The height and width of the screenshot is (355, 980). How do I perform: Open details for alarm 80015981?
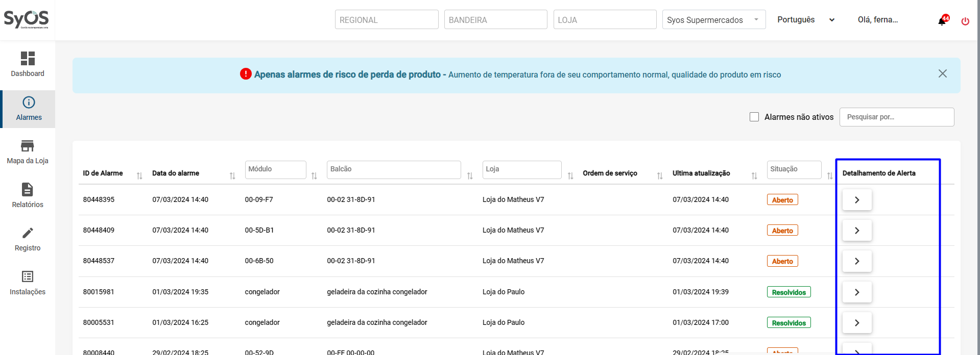pos(857,292)
